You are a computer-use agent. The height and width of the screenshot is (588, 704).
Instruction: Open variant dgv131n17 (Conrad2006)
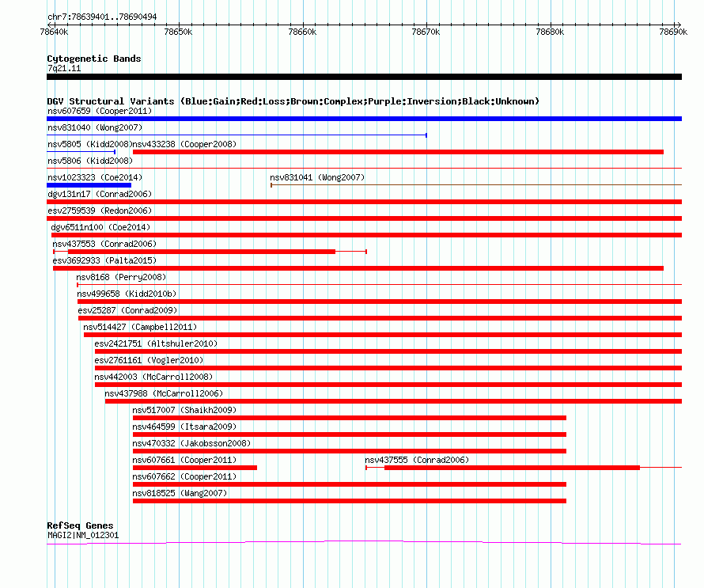100,194
